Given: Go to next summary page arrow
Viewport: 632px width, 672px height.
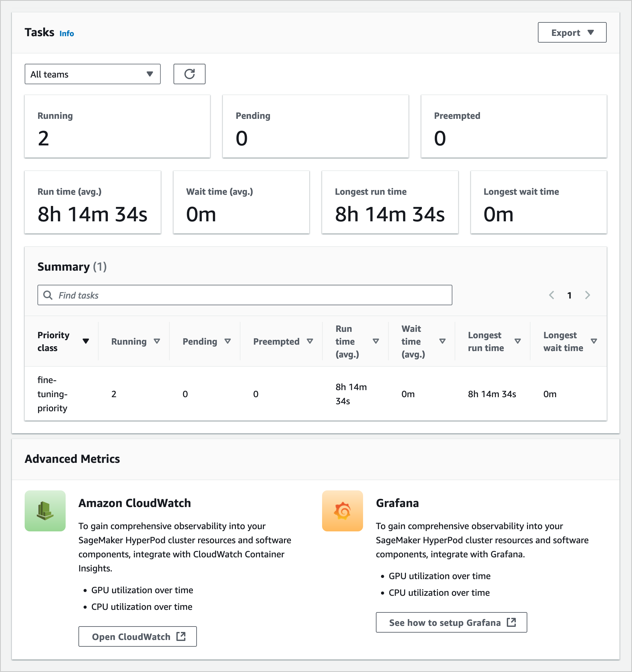Looking at the screenshot, I should click(x=587, y=295).
